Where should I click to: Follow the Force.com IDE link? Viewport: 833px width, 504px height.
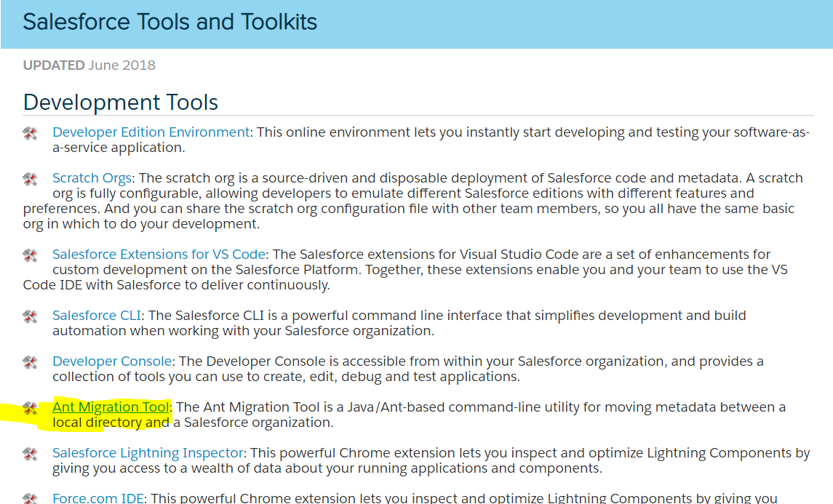point(99,499)
